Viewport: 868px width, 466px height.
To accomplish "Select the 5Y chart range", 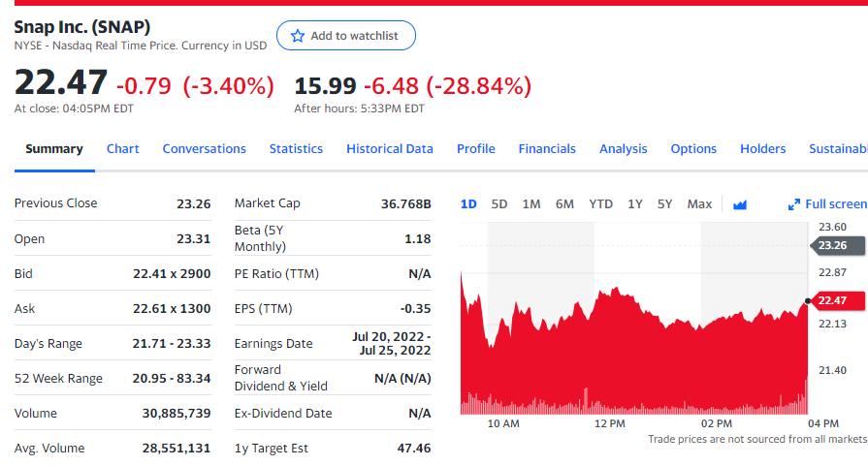I will point(665,204).
